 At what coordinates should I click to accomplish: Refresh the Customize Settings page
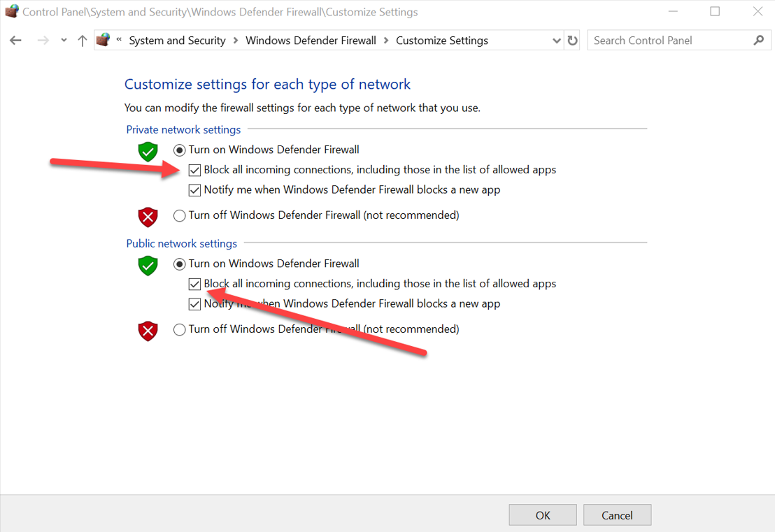pos(572,41)
